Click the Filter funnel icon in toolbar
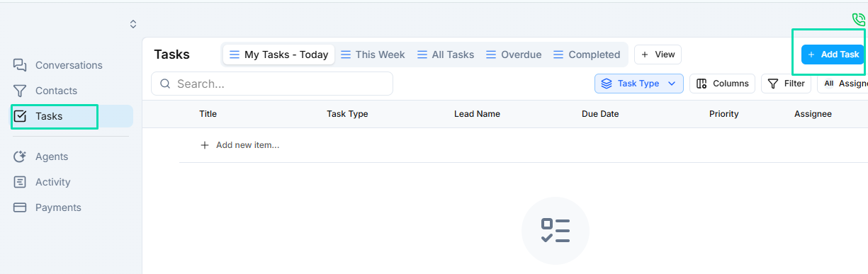The width and height of the screenshot is (868, 274). [773, 84]
